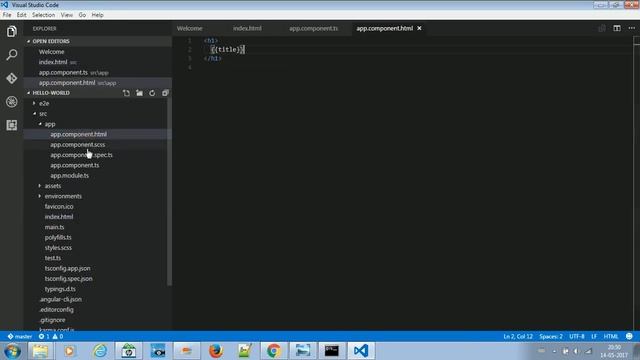Open the Source Control view
Screen dimensions: 640x360
pos(11,78)
